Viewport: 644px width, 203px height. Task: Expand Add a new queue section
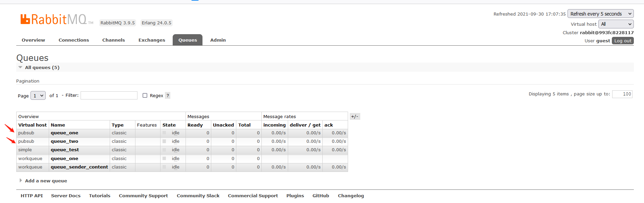coord(21,181)
